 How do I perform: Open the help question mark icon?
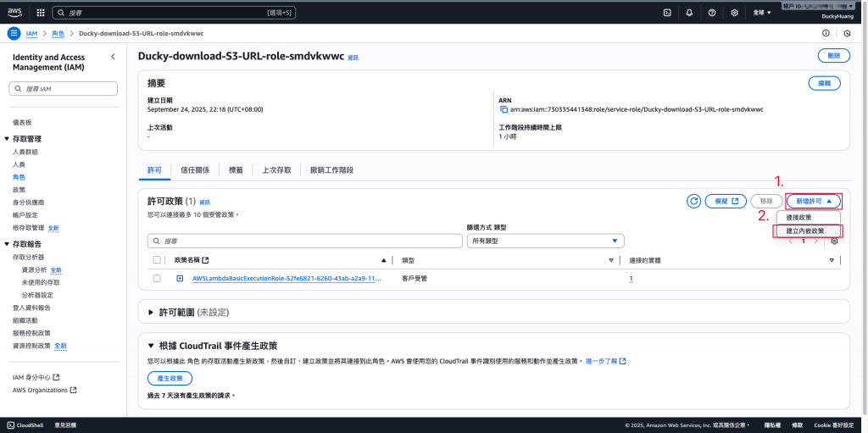click(712, 12)
